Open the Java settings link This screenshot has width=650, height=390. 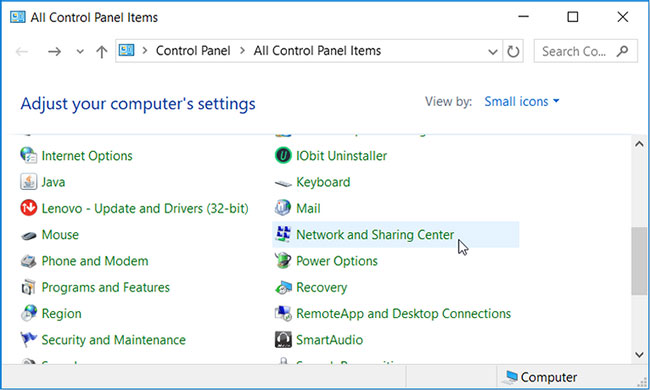pyautogui.click(x=53, y=182)
